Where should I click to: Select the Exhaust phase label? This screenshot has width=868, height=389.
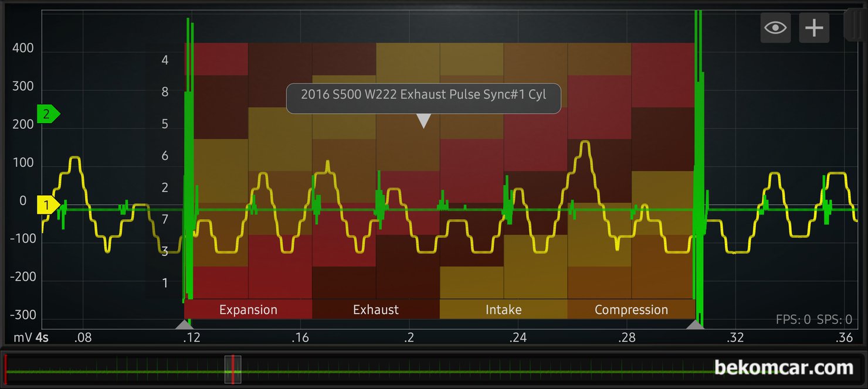376,310
